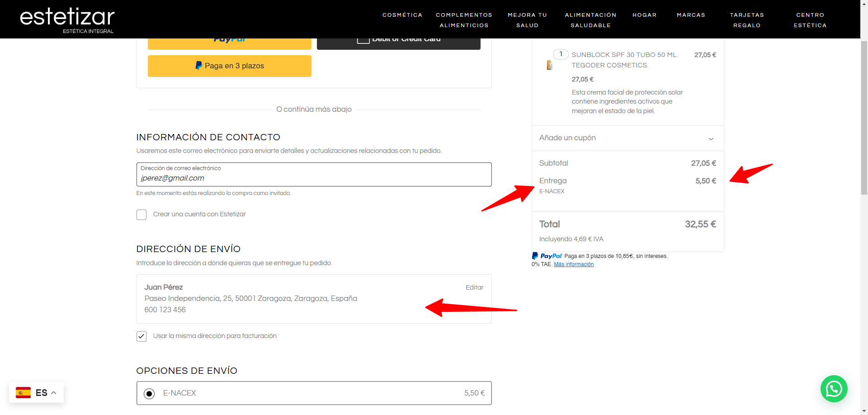Tick Crear una cuenta con Estetizar

[x=142, y=215]
